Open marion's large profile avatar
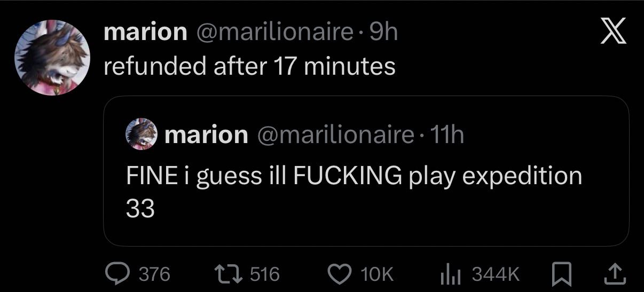This screenshot has height=292, width=644. pos(50,60)
